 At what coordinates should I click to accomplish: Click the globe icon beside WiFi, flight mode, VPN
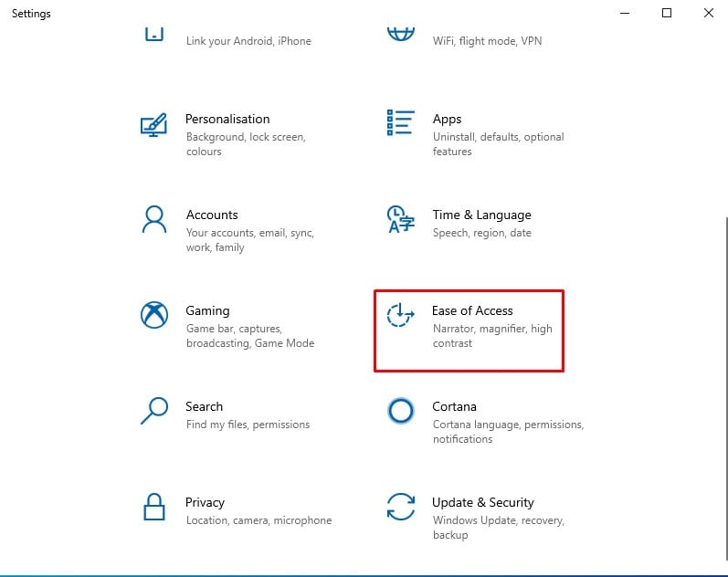(x=401, y=34)
